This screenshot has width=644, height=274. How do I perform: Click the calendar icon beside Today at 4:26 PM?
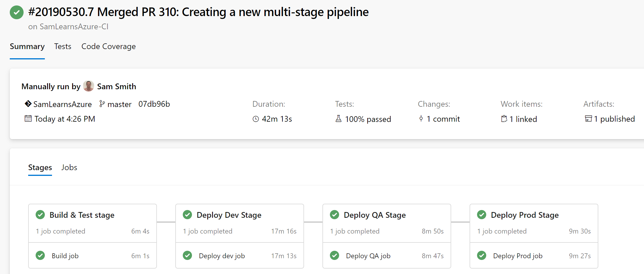[x=28, y=118]
